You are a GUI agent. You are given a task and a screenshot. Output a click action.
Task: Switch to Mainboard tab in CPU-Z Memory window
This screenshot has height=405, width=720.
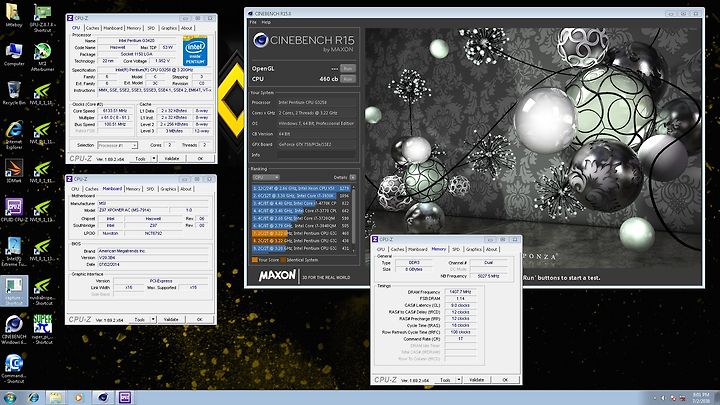pyautogui.click(x=418, y=249)
